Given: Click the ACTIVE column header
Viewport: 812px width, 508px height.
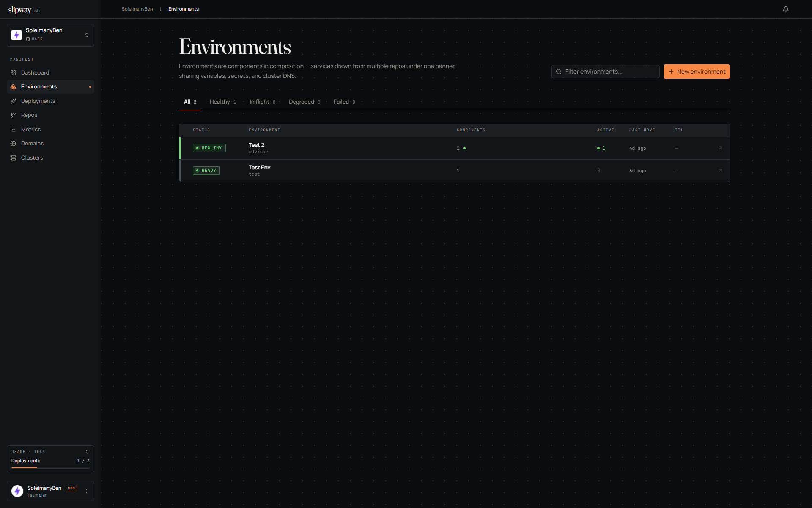Looking at the screenshot, I should click(606, 130).
